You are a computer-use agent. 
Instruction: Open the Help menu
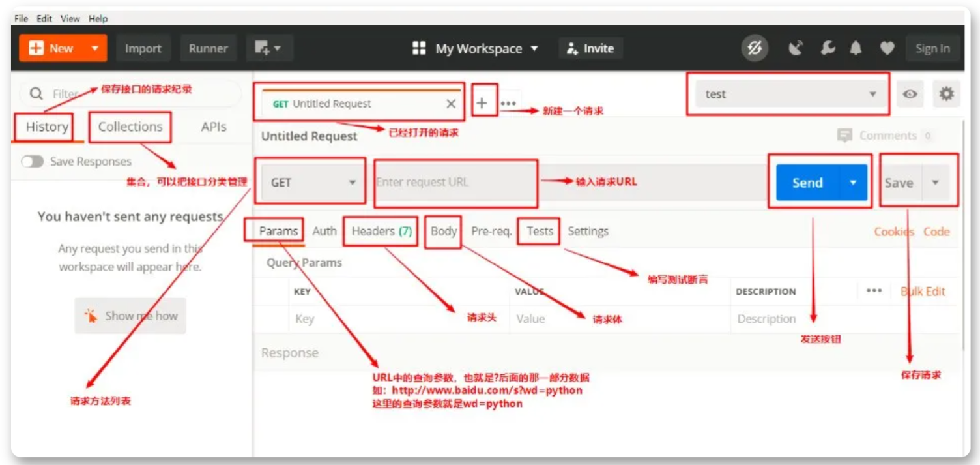tap(98, 18)
